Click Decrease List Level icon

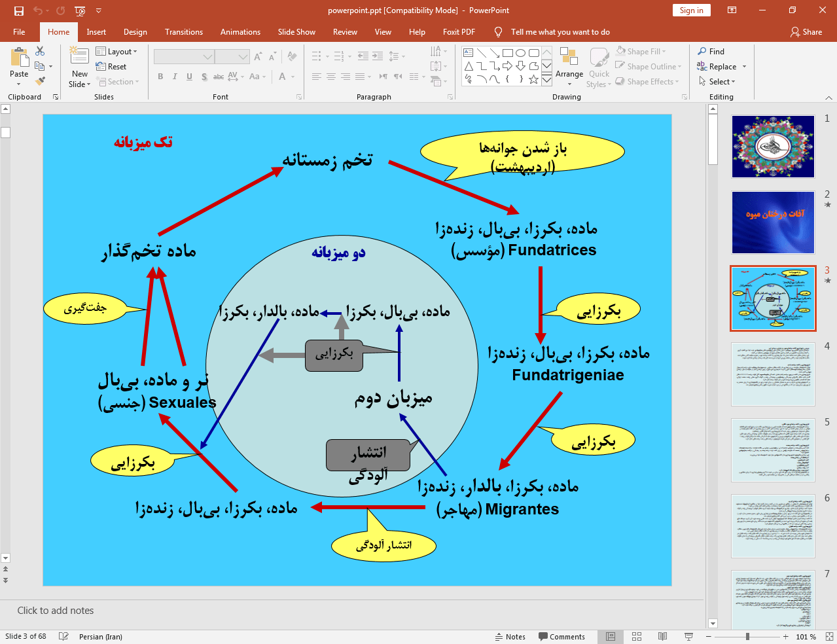[x=363, y=56]
